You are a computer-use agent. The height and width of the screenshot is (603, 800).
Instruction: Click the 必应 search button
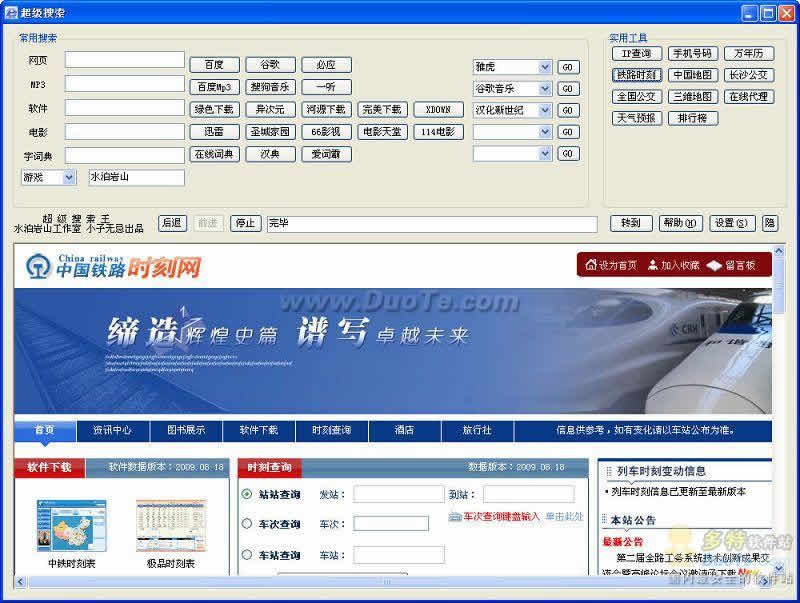click(x=327, y=65)
